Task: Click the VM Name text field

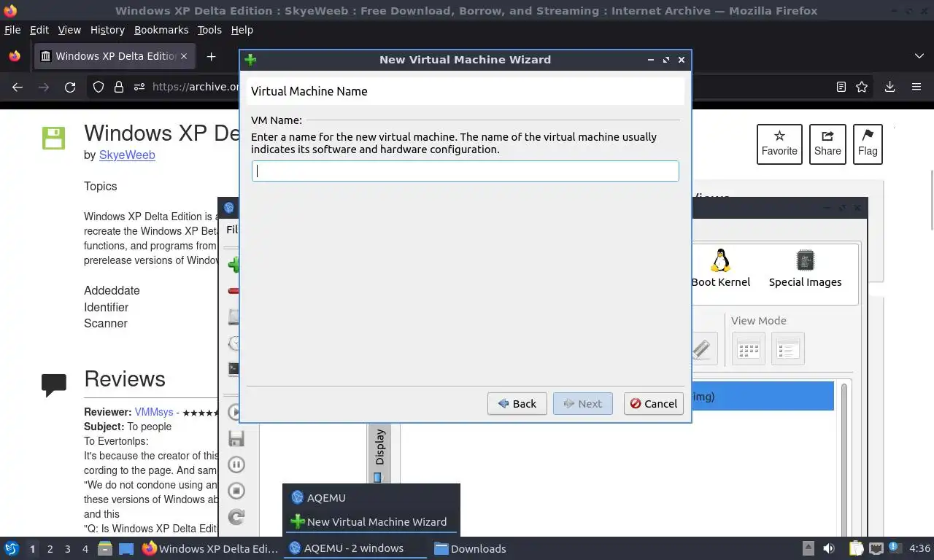Action: point(465,171)
